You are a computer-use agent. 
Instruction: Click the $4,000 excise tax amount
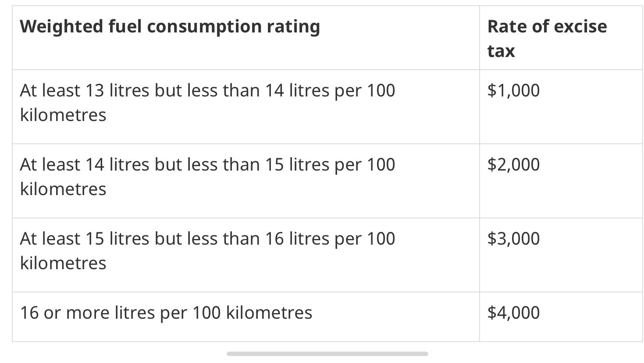click(x=513, y=313)
